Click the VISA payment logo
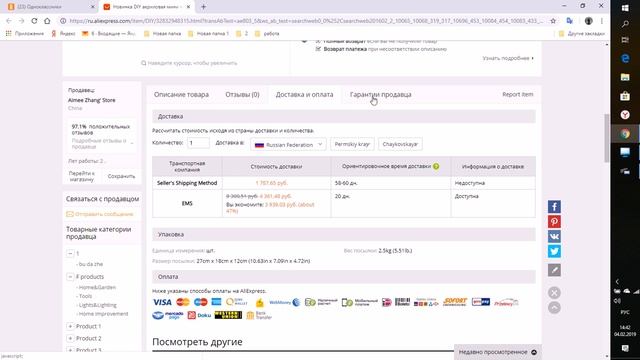640x360 pixels. pyautogui.click(x=162, y=302)
